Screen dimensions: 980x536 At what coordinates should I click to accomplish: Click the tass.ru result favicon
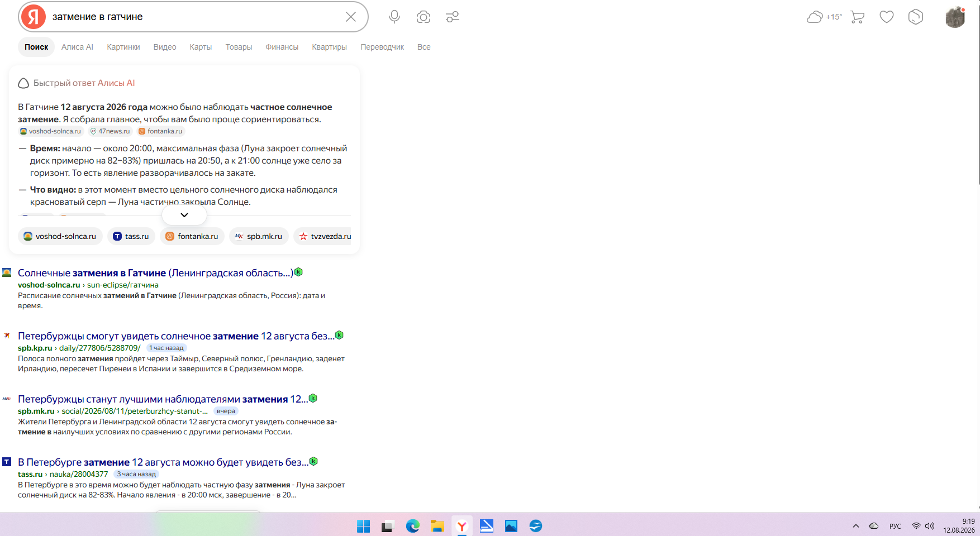tap(7, 462)
